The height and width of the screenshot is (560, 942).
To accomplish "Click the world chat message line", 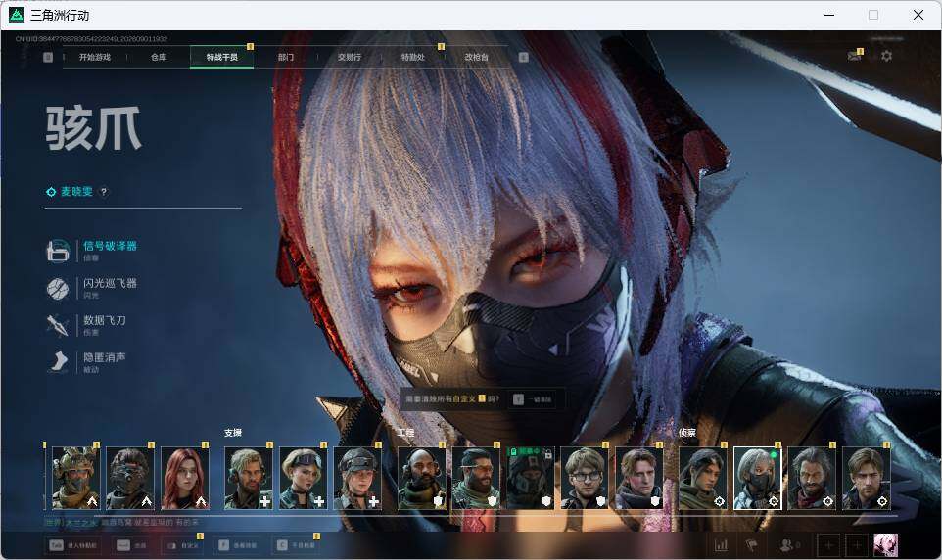I will (x=122, y=523).
